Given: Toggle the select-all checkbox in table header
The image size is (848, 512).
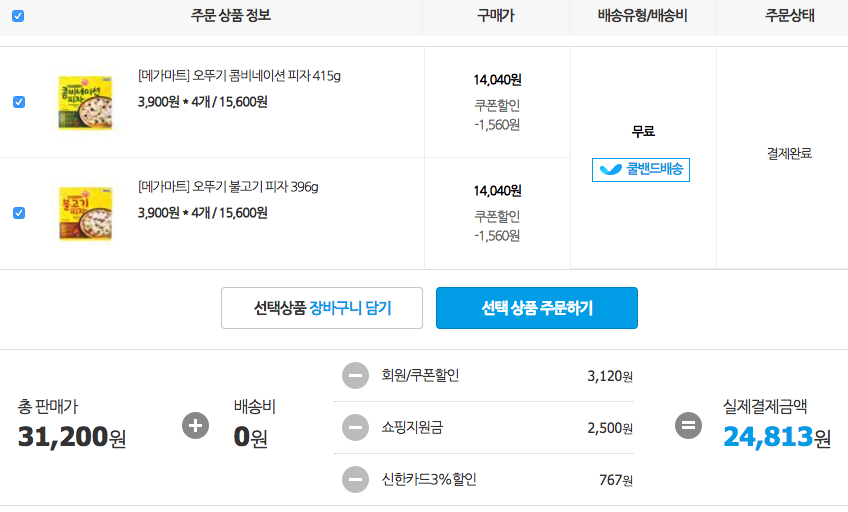Looking at the screenshot, I should 18,16.
